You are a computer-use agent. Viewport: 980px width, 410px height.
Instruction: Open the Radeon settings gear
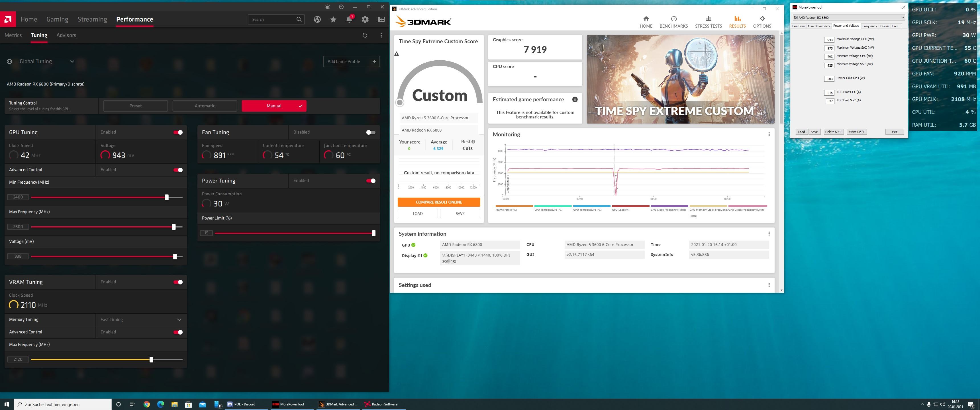[x=365, y=19]
